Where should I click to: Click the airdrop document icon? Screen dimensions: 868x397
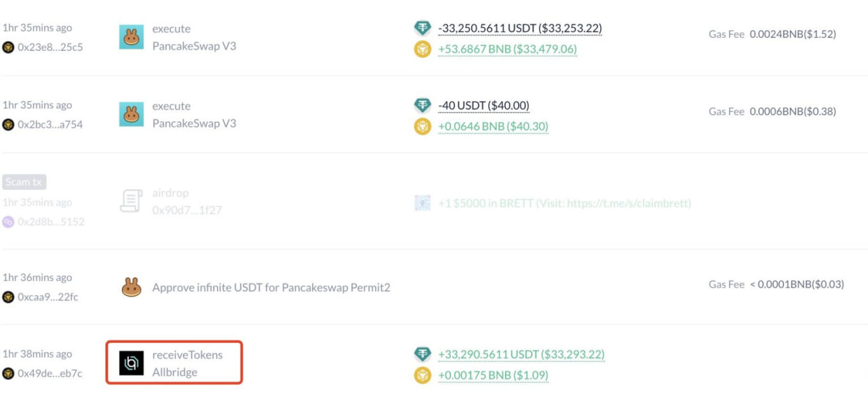[x=132, y=202]
